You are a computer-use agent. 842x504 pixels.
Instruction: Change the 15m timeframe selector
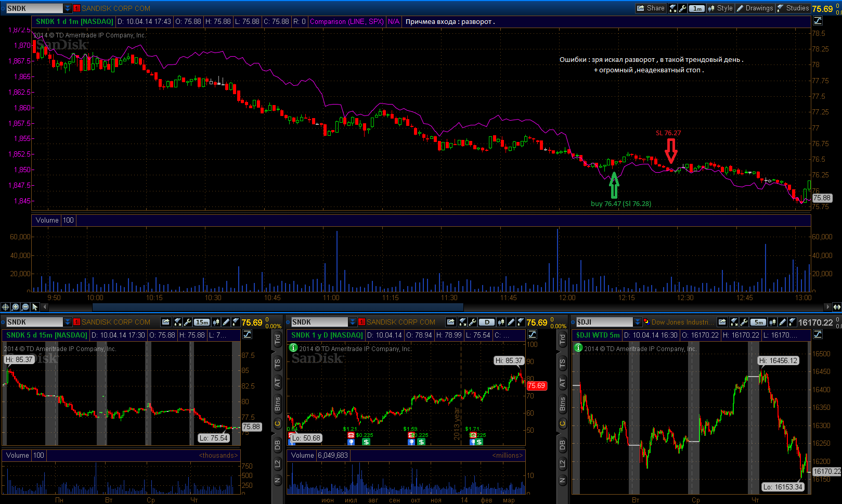pos(202,322)
